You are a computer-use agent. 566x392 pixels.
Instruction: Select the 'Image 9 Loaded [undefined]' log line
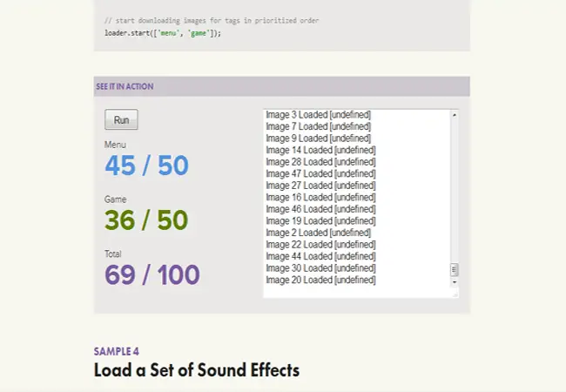pos(319,139)
